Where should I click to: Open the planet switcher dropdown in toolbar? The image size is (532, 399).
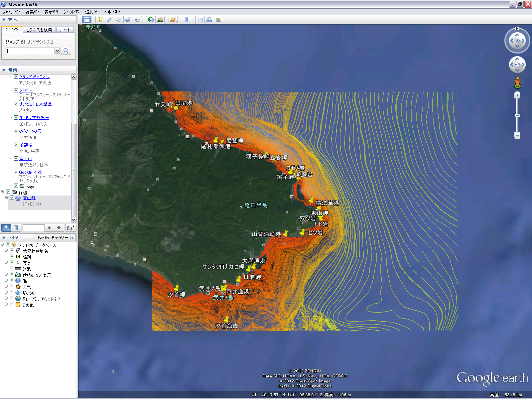173,20
